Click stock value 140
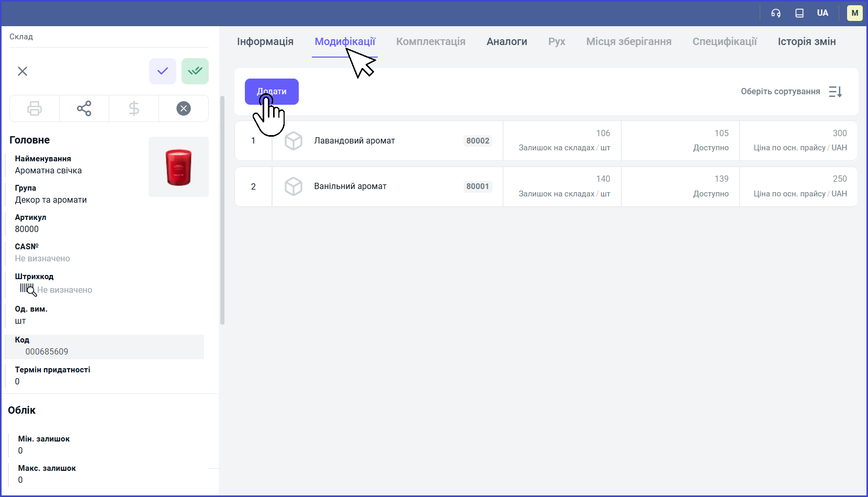Image resolution: width=868 pixels, height=497 pixels. pyautogui.click(x=603, y=179)
